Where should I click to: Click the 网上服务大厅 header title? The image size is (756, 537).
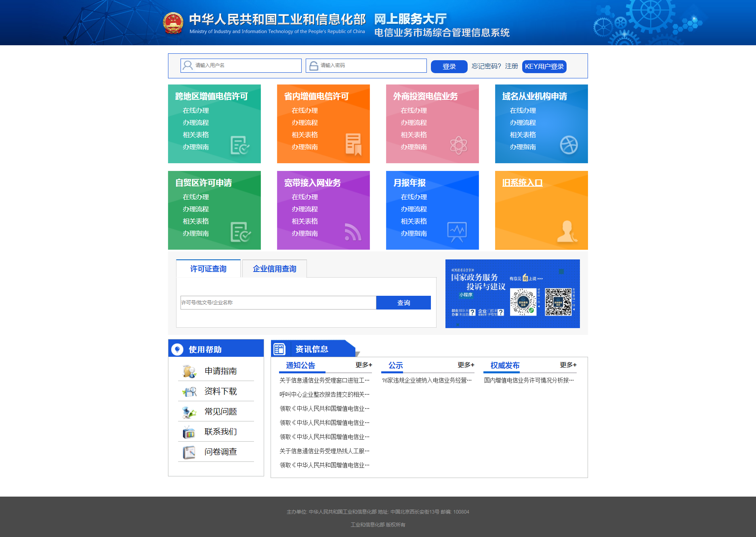point(410,19)
